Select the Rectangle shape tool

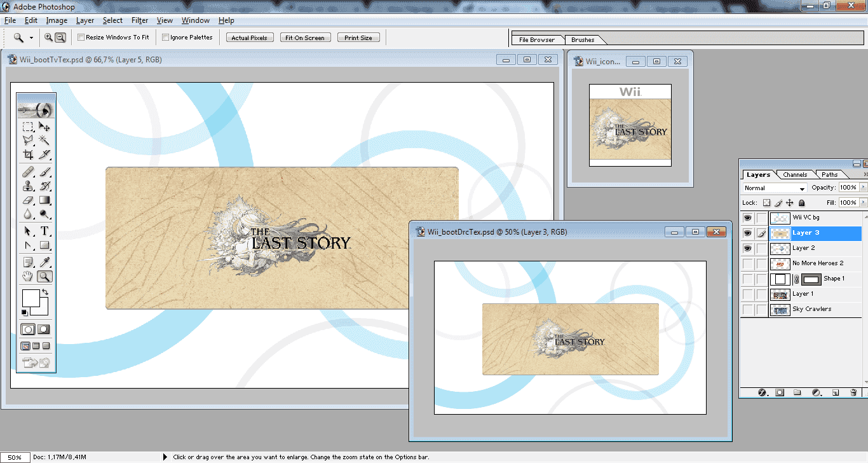44,245
